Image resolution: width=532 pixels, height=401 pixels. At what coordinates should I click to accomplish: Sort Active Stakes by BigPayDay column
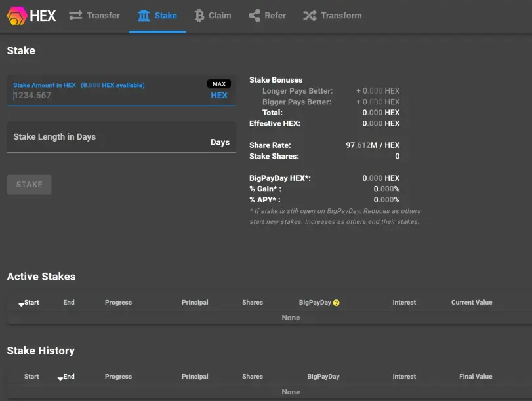[x=315, y=302]
